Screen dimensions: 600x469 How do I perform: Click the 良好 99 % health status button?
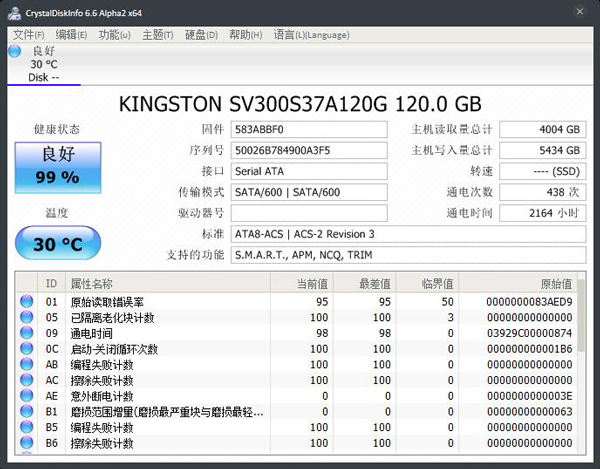tap(58, 168)
